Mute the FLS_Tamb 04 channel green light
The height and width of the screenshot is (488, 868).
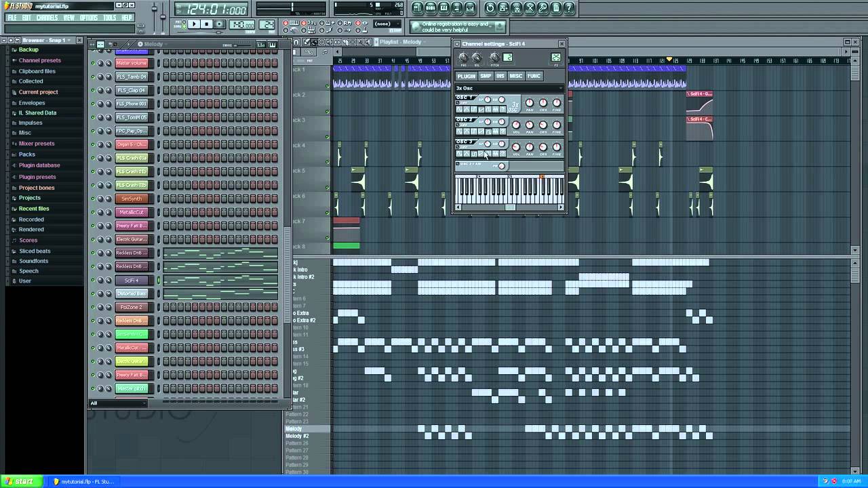pos(93,77)
